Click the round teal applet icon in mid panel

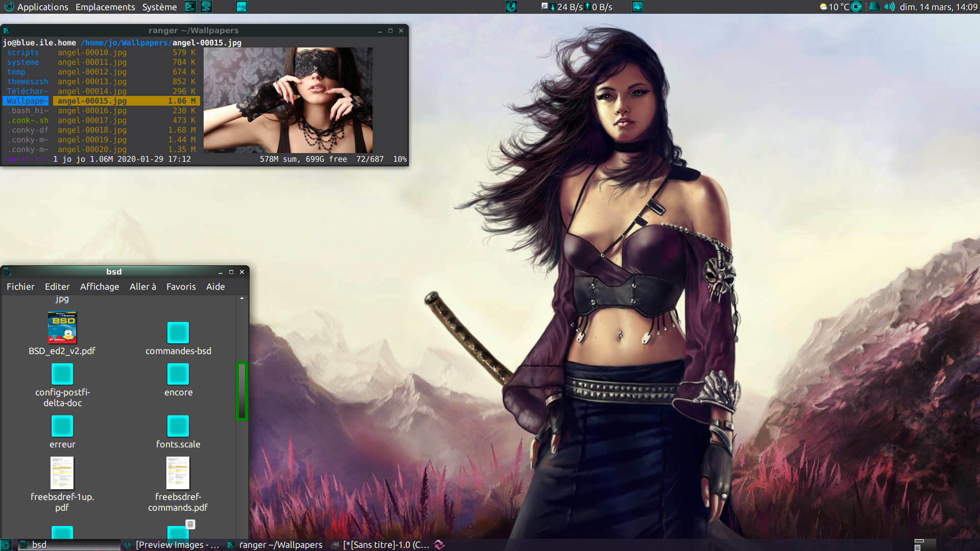point(511,7)
